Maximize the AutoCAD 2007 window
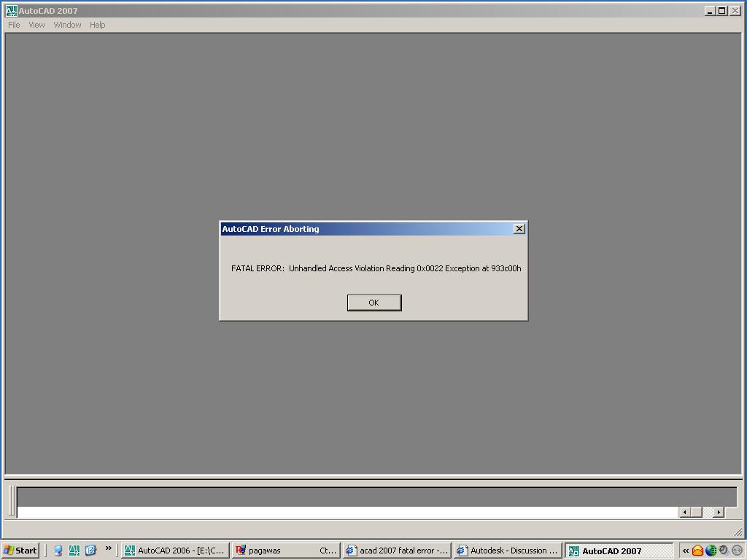 722,10
